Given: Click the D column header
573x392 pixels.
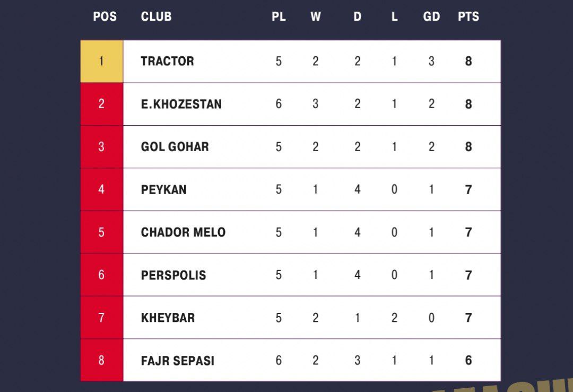Looking at the screenshot, I should [x=358, y=16].
